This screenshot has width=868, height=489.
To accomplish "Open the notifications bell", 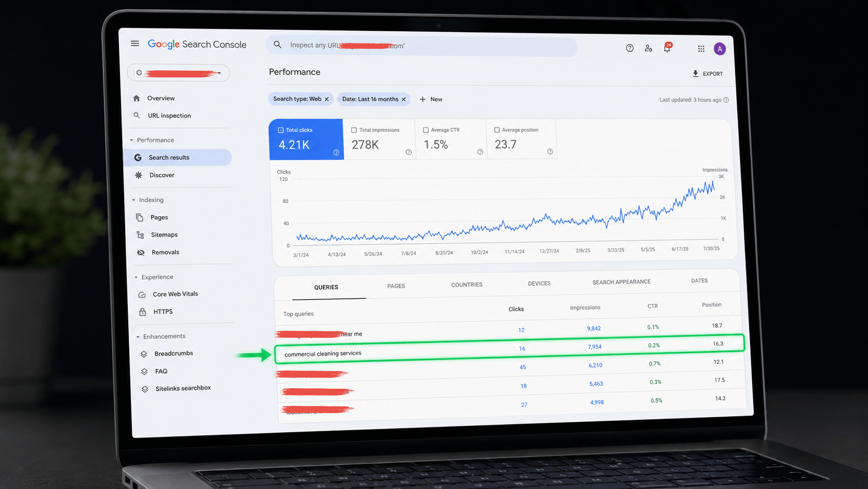I will pos(667,48).
